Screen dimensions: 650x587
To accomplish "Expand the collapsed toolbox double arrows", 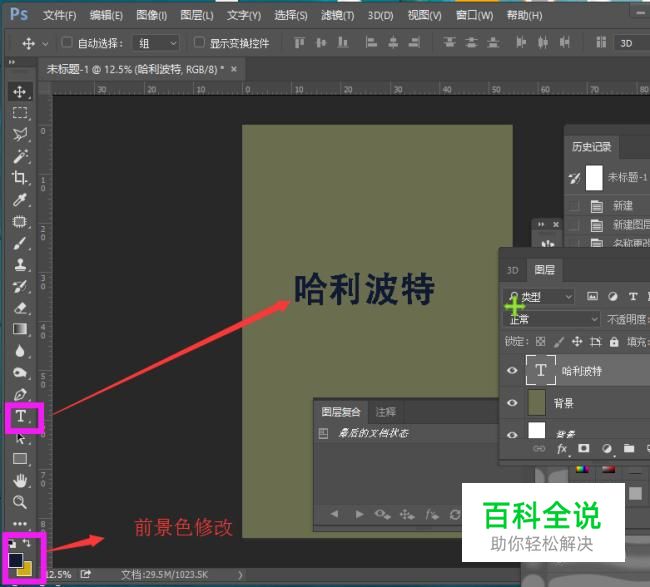I will 12,62.
